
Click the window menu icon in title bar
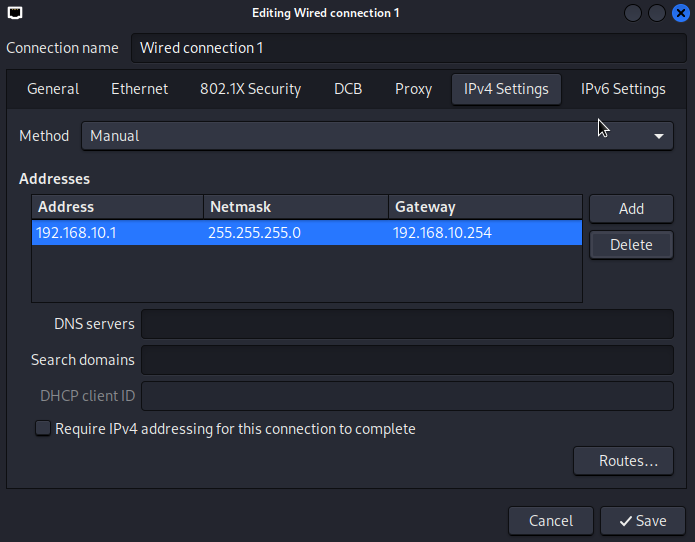click(x=13, y=13)
